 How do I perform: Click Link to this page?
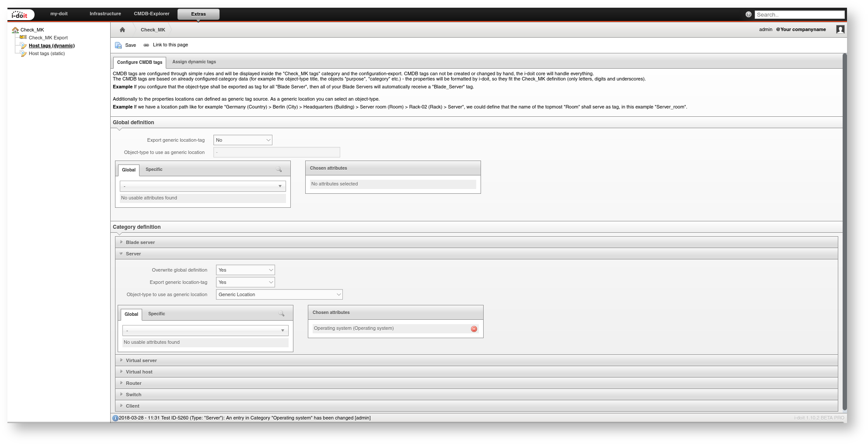click(171, 45)
